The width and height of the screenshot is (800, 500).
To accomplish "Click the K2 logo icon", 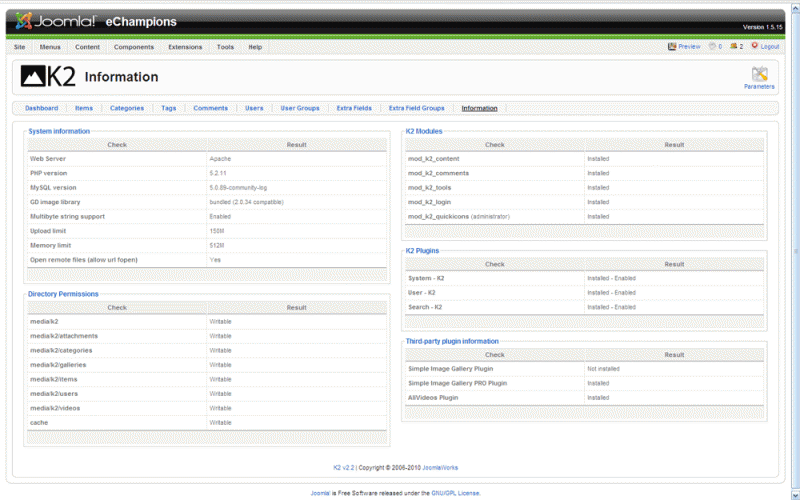I will point(48,77).
